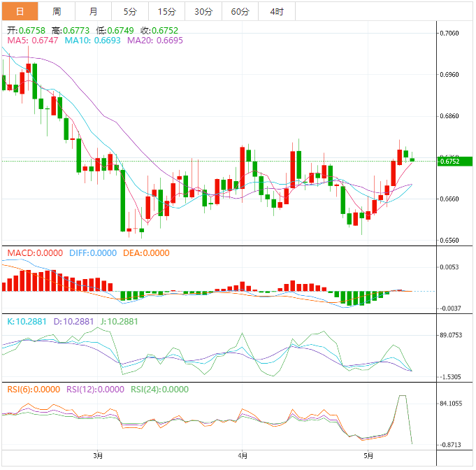
Task: Select the 15分 timeframe tab
Action: click(x=167, y=11)
